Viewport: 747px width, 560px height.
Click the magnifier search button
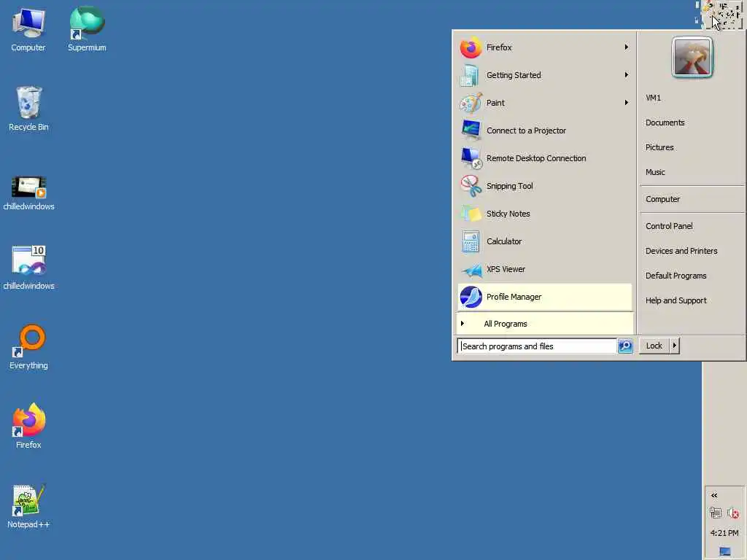pyautogui.click(x=625, y=346)
